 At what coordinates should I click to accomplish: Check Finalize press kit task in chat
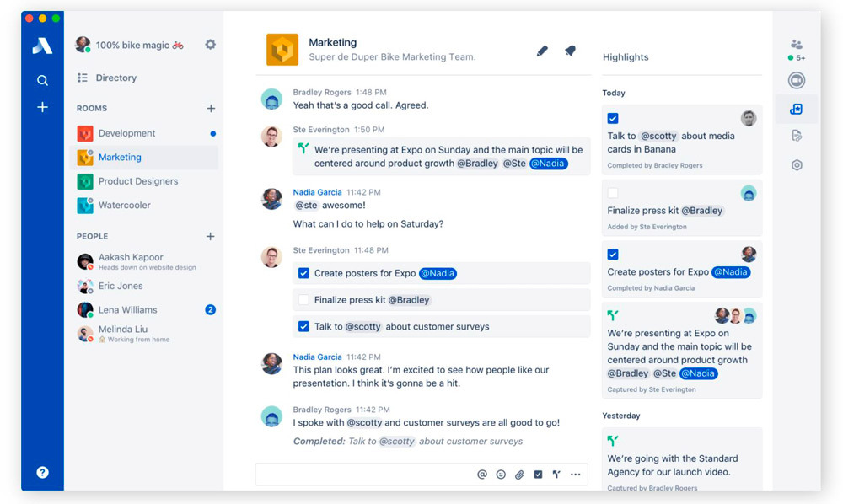pos(303,300)
